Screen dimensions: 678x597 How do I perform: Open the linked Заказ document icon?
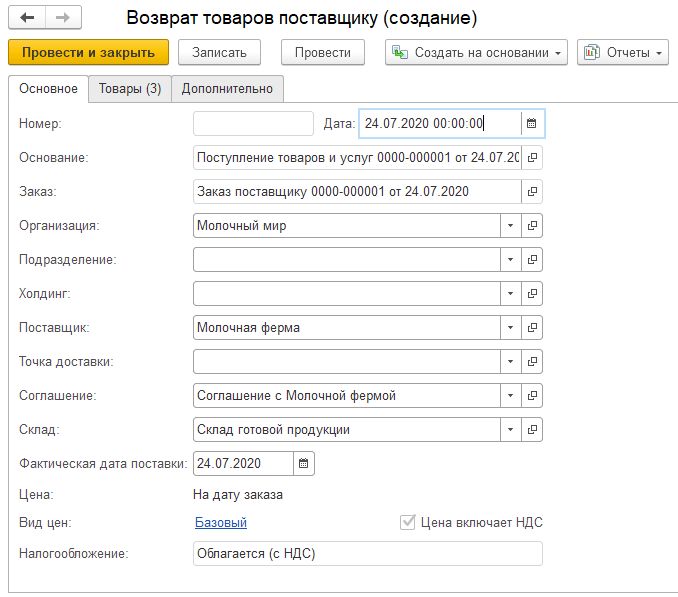[x=532, y=191]
